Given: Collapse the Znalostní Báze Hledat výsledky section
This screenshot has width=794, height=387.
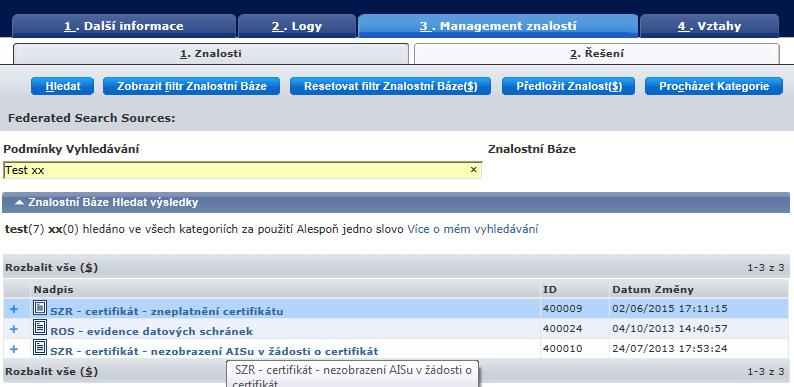Looking at the screenshot, I should tap(19, 203).
